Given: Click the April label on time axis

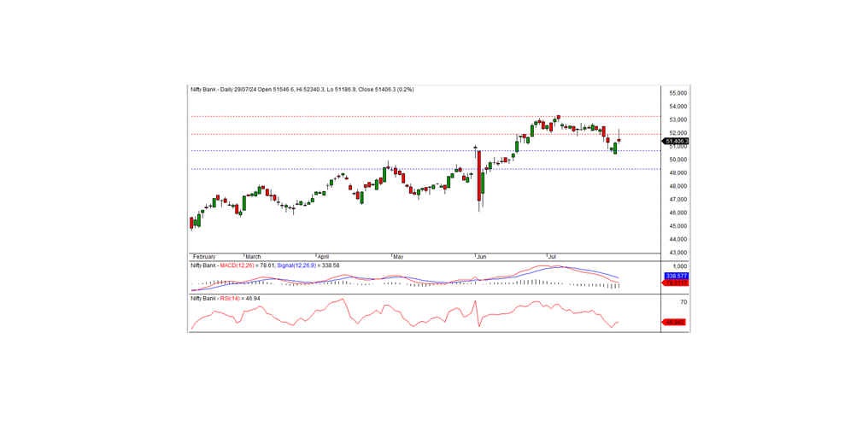Looking at the screenshot, I should click(322, 256).
